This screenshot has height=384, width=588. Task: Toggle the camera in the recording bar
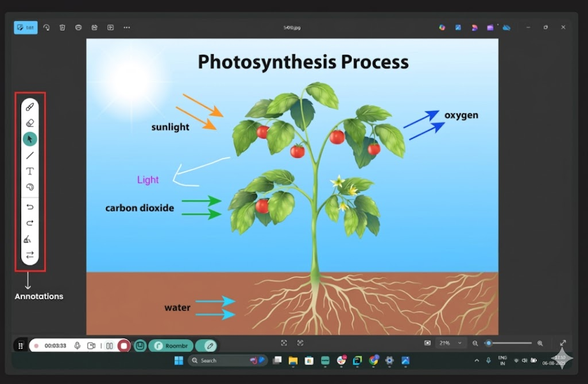(91, 346)
